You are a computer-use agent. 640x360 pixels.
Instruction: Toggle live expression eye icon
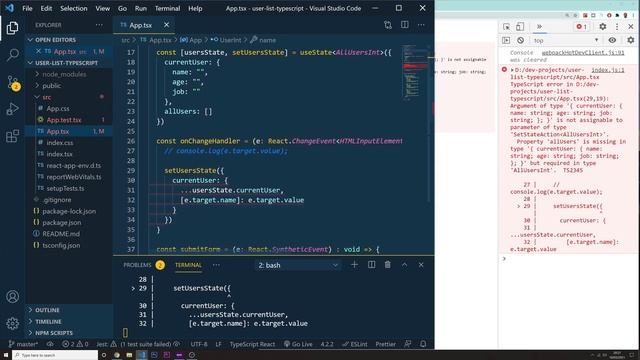tap(612, 40)
